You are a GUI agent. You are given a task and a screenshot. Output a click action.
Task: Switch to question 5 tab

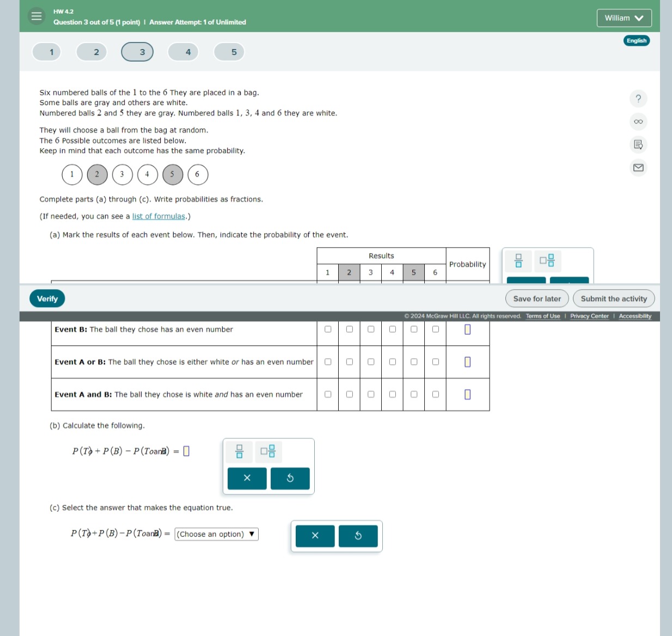tap(229, 52)
